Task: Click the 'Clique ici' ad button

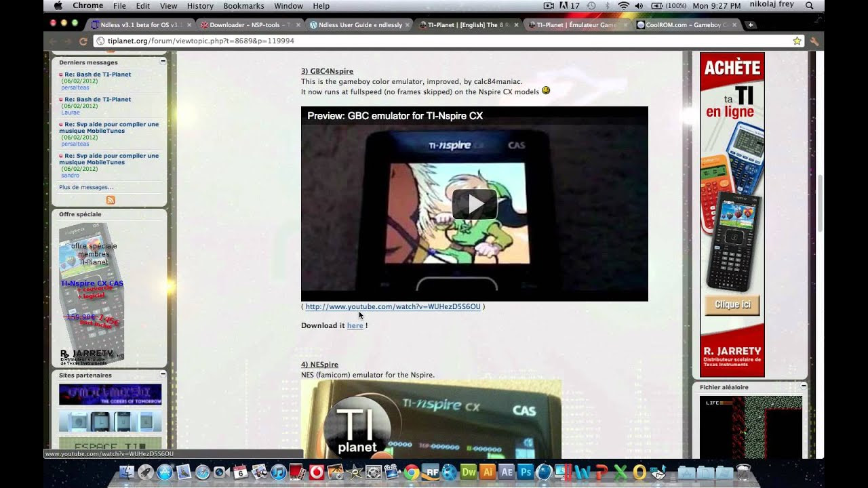Action: click(x=732, y=305)
